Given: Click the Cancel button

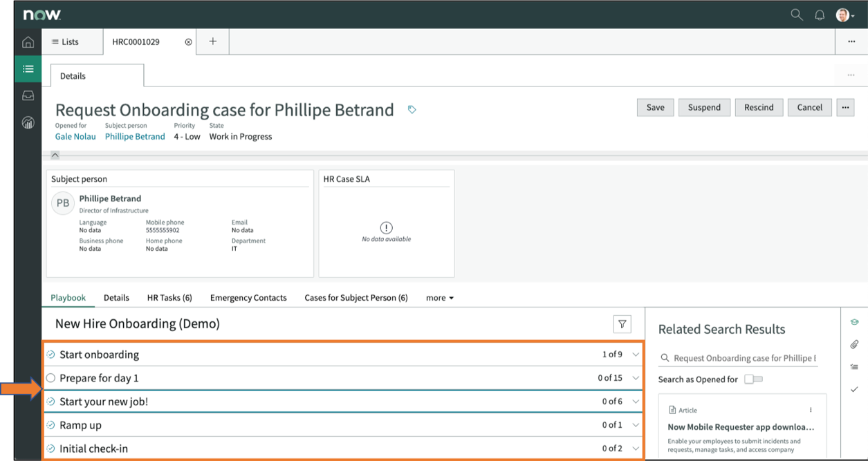Looking at the screenshot, I should (809, 107).
